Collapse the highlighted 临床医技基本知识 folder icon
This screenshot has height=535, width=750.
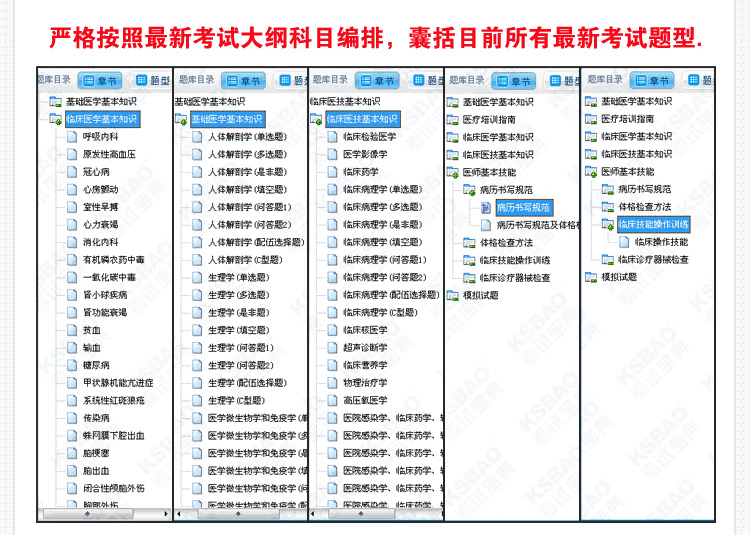click(x=317, y=119)
